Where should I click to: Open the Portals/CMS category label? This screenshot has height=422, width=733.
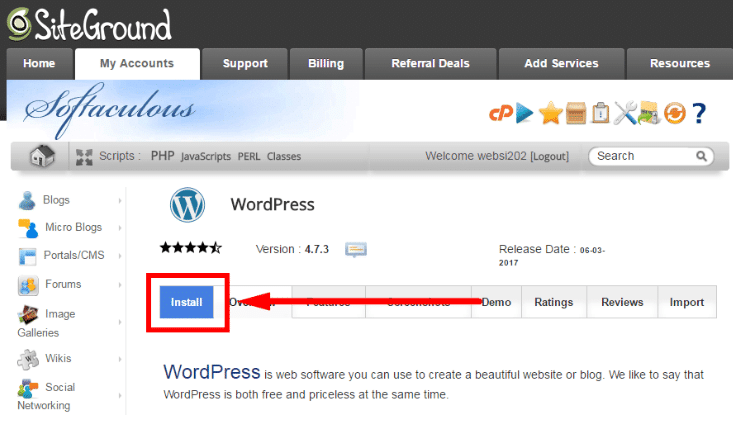[x=74, y=255]
